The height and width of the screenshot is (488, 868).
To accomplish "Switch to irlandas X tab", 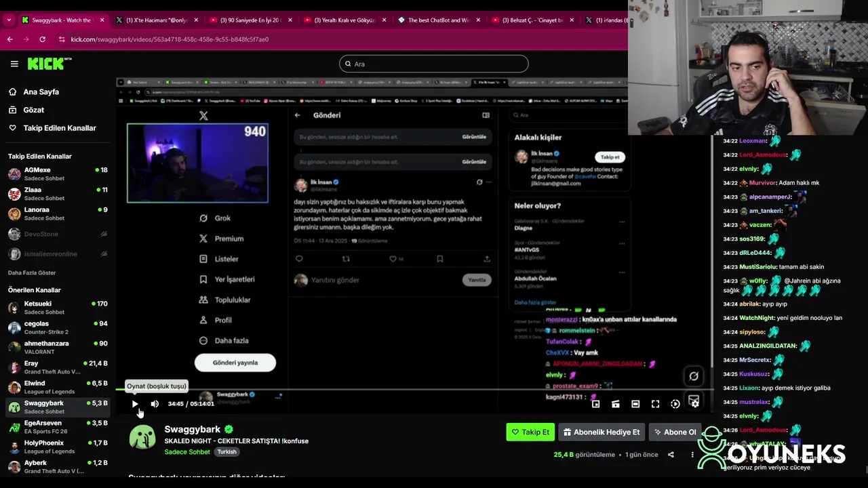I will point(605,20).
